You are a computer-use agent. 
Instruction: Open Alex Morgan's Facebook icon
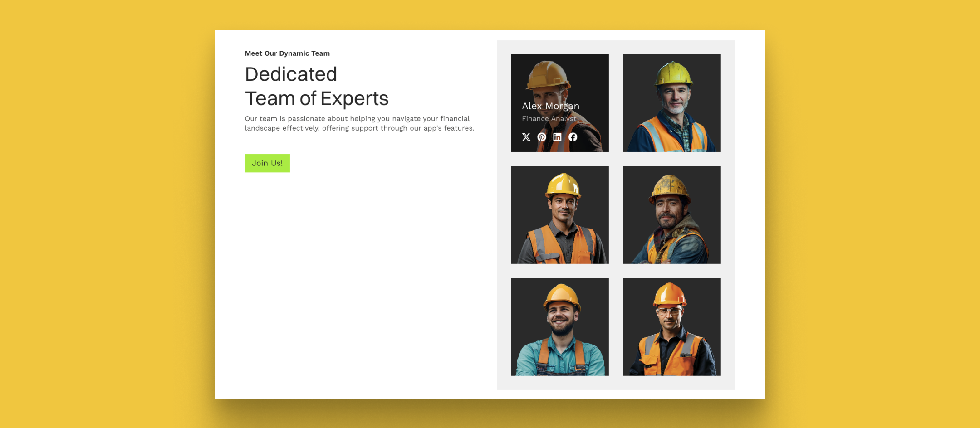pos(573,137)
